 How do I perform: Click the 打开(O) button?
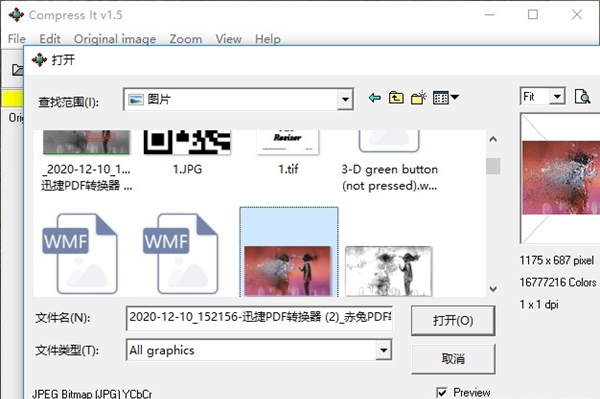click(453, 321)
